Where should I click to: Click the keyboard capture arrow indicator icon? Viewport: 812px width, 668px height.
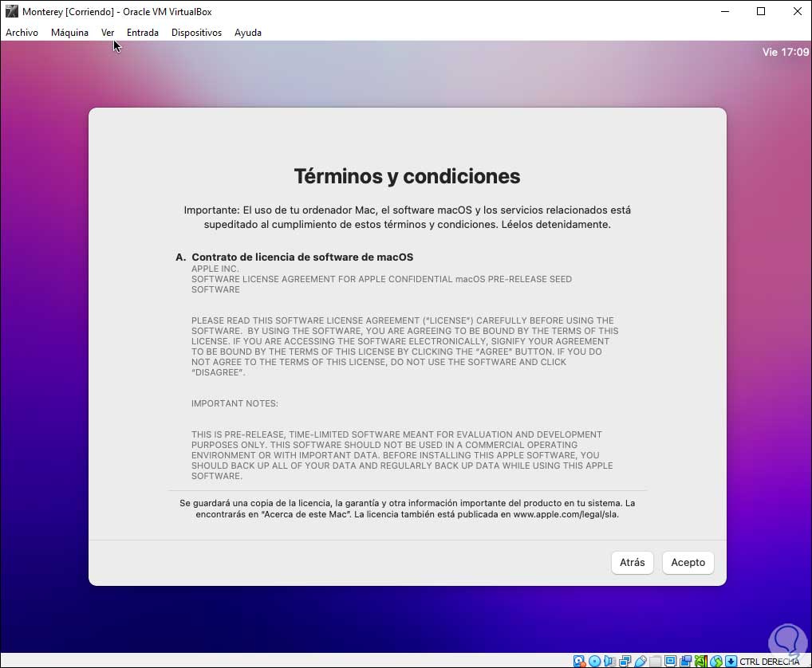[731, 661]
